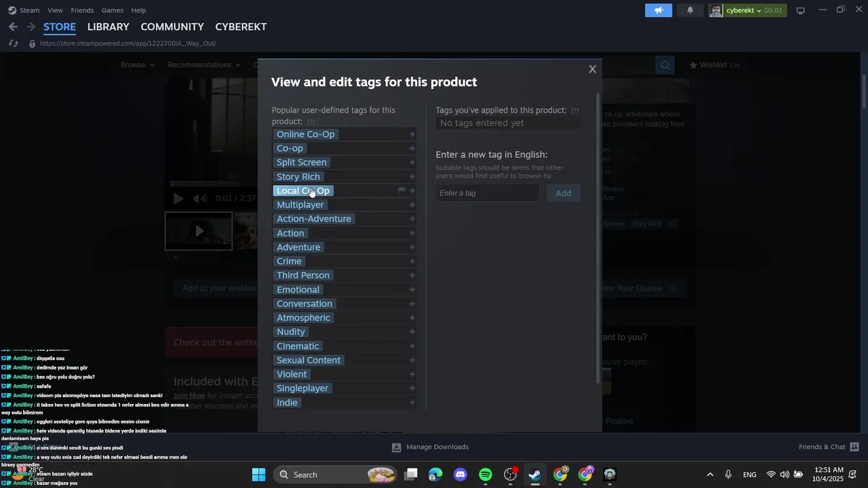Close the tags dialog with the X
The width and height of the screenshot is (868, 488).
[593, 69]
